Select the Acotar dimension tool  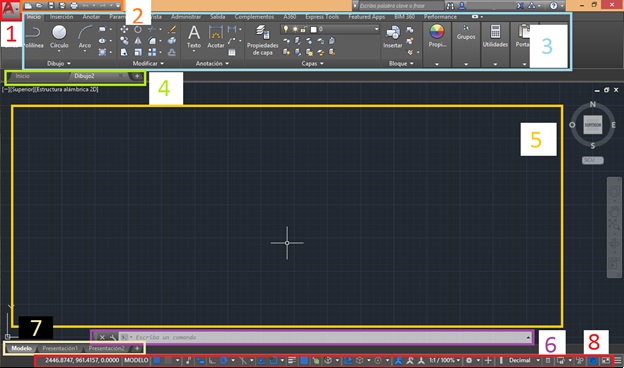click(x=216, y=37)
